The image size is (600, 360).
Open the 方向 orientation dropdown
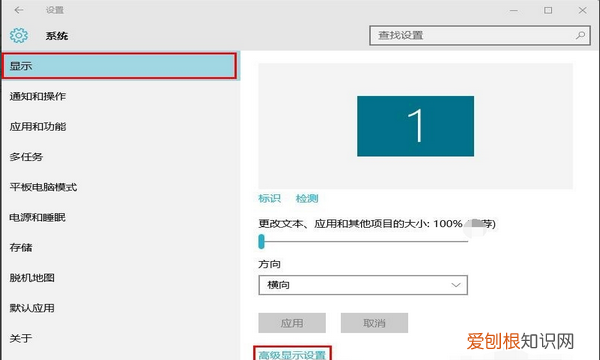pos(363,285)
